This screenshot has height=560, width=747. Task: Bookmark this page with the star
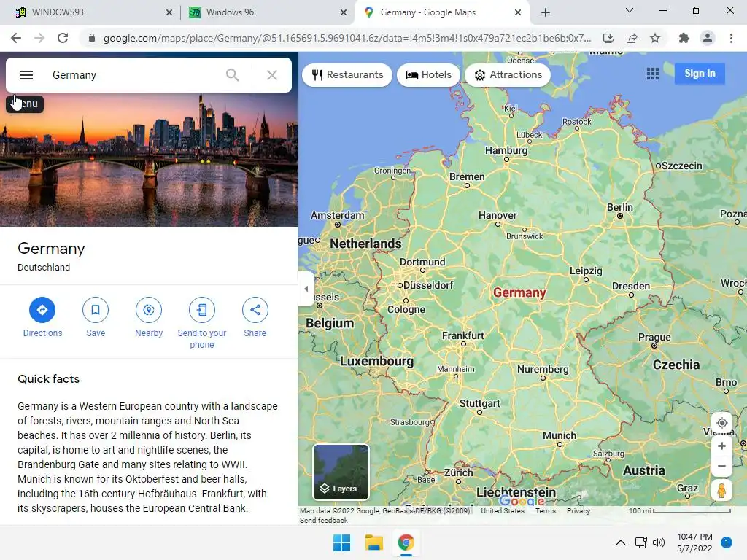[655, 38]
